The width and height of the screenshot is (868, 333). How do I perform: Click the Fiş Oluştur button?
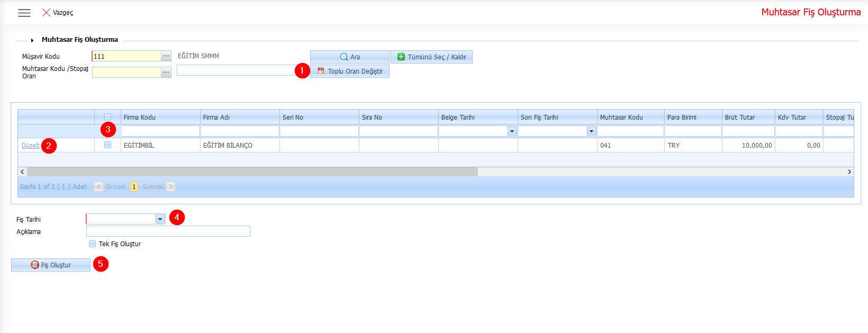[x=51, y=265]
